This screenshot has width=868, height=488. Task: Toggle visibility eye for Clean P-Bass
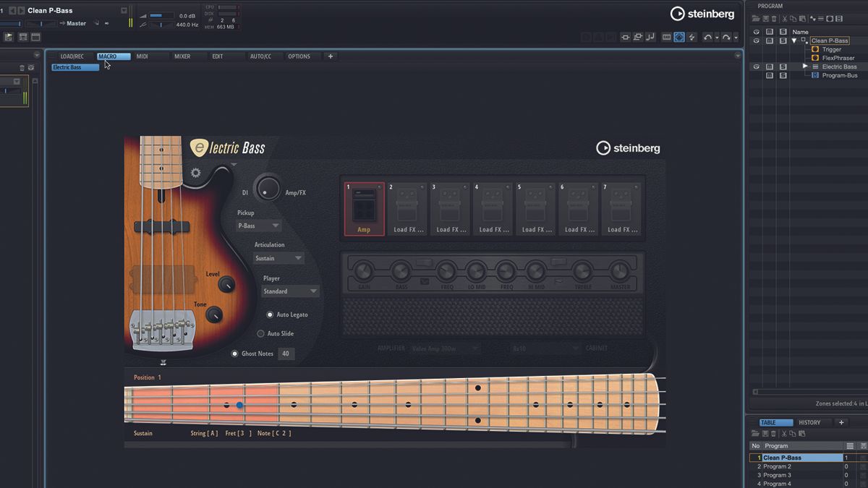point(757,40)
